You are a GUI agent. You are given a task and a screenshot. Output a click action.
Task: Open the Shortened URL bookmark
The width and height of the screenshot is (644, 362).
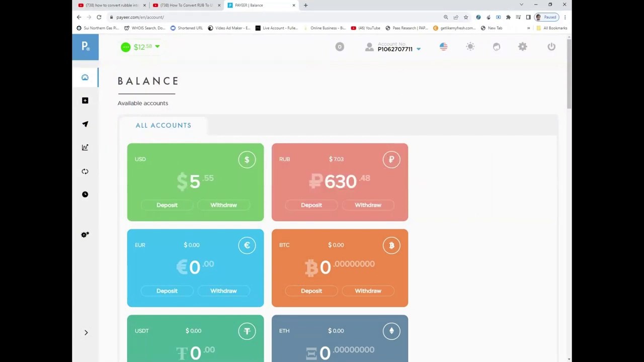pyautogui.click(x=187, y=28)
